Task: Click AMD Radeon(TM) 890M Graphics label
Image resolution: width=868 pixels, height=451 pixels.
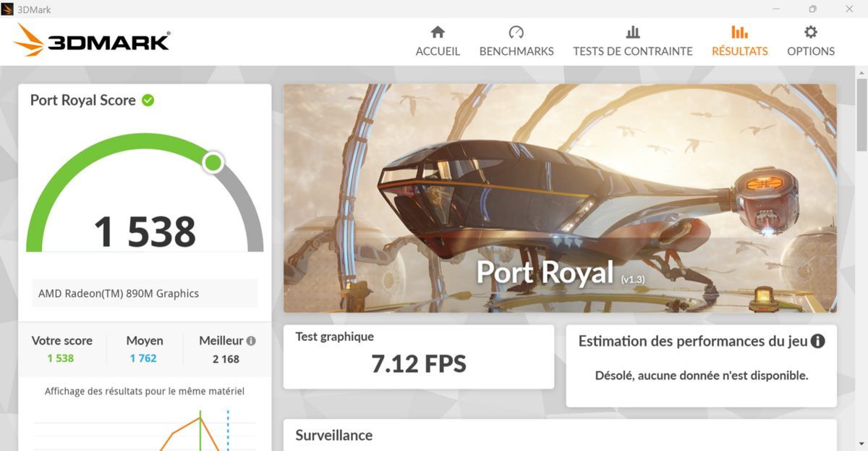Action: point(119,293)
